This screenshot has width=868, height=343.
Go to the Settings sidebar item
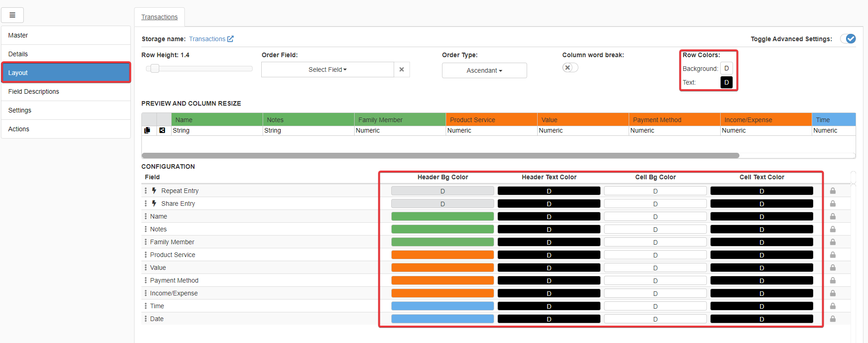pyautogui.click(x=20, y=110)
